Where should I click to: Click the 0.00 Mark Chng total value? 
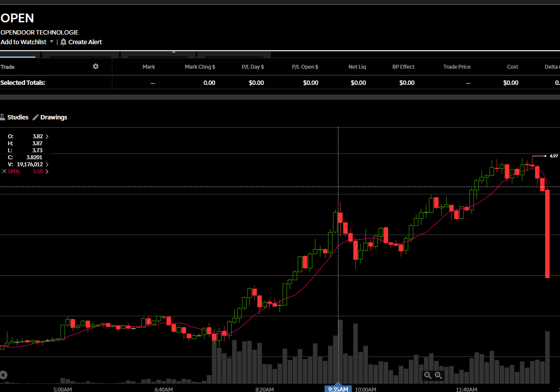[x=210, y=83]
